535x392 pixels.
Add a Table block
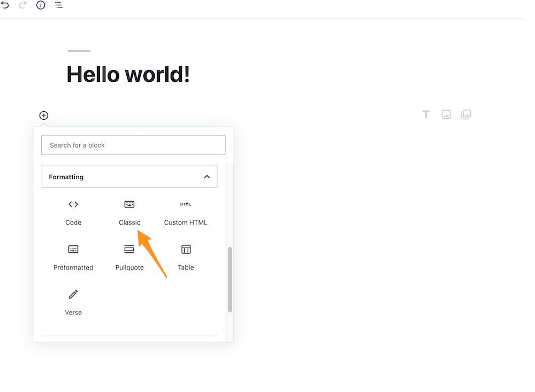click(186, 257)
